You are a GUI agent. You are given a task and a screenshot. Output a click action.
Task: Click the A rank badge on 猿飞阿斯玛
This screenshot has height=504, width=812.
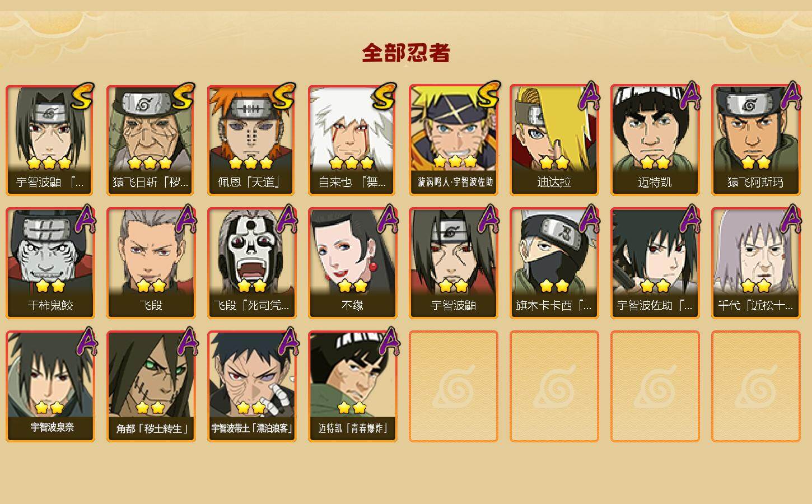790,96
